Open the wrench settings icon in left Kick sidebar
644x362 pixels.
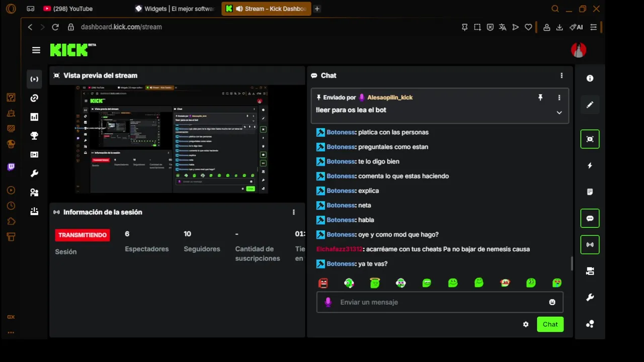(34, 173)
